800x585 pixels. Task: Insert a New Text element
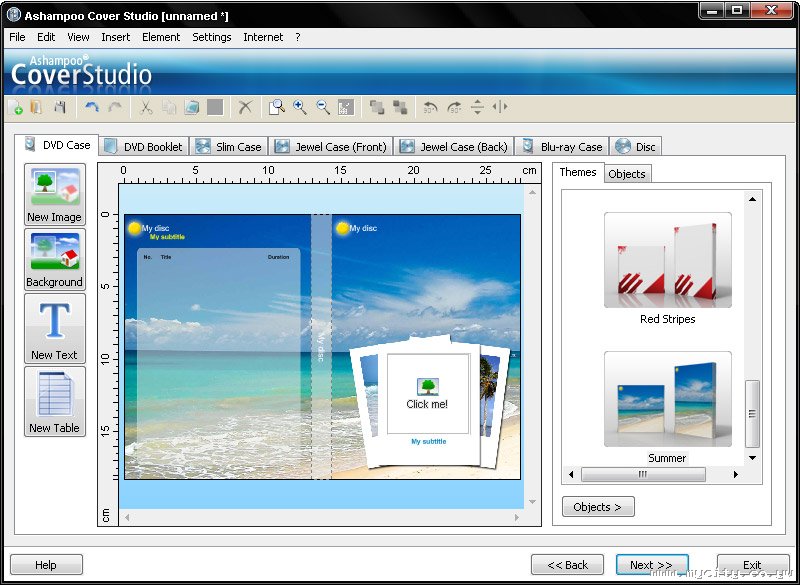(54, 328)
